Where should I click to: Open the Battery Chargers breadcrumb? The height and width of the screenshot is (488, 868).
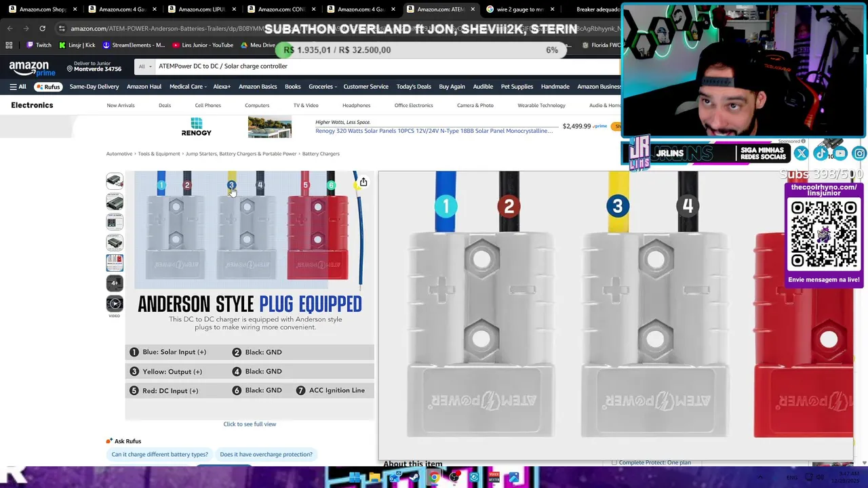pyautogui.click(x=321, y=154)
